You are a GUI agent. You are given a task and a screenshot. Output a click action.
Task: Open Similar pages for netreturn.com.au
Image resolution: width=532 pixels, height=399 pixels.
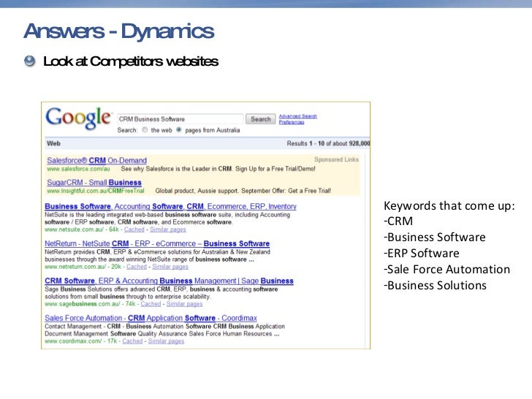click(170, 267)
